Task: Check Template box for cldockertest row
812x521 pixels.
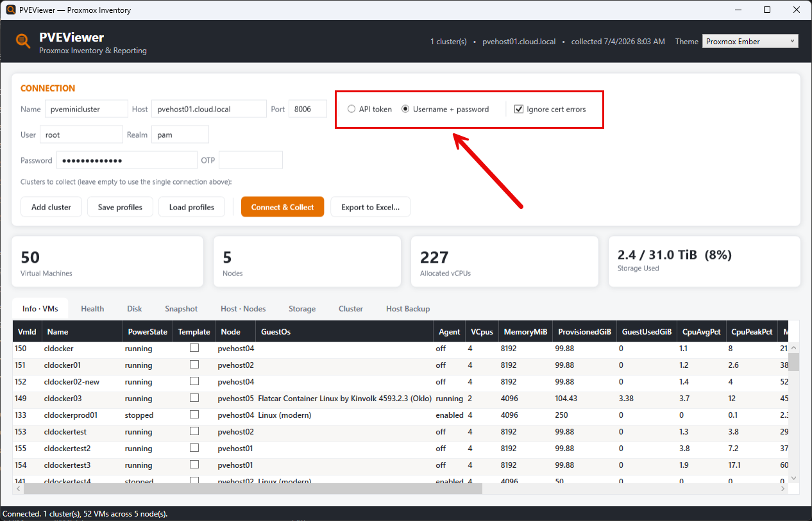Action: 194,431
